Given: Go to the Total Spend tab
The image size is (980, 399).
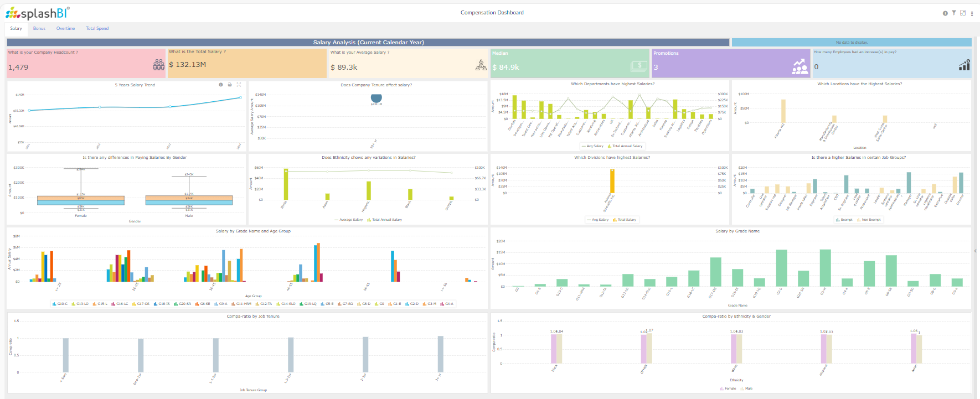Looking at the screenshot, I should coord(97,28).
